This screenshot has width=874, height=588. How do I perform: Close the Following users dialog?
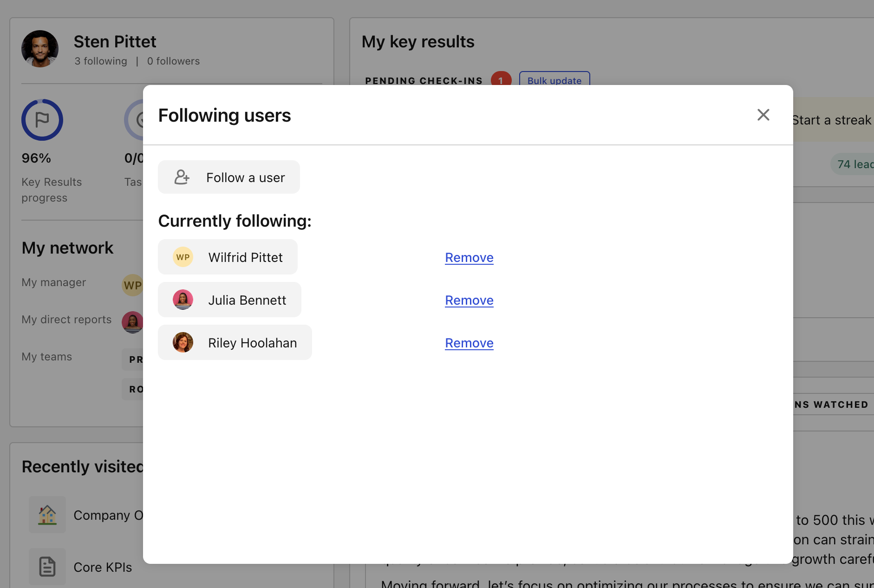(763, 115)
